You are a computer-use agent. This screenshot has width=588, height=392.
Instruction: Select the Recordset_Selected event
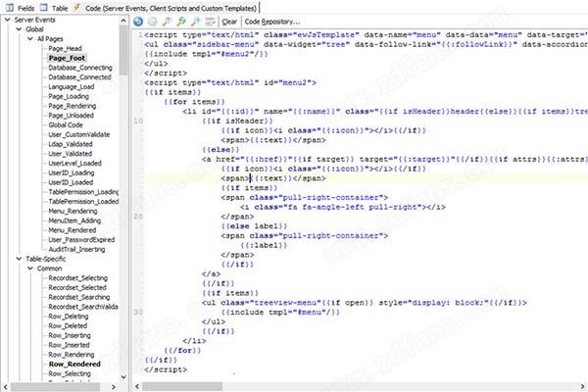(77, 287)
